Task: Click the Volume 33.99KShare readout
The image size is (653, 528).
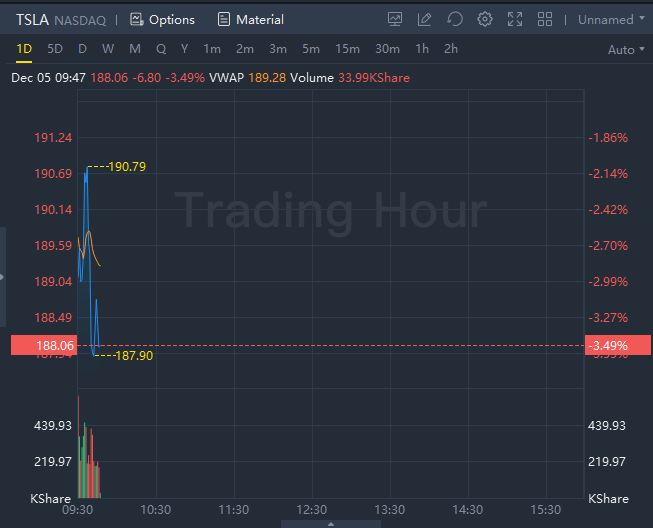Action: coord(350,78)
